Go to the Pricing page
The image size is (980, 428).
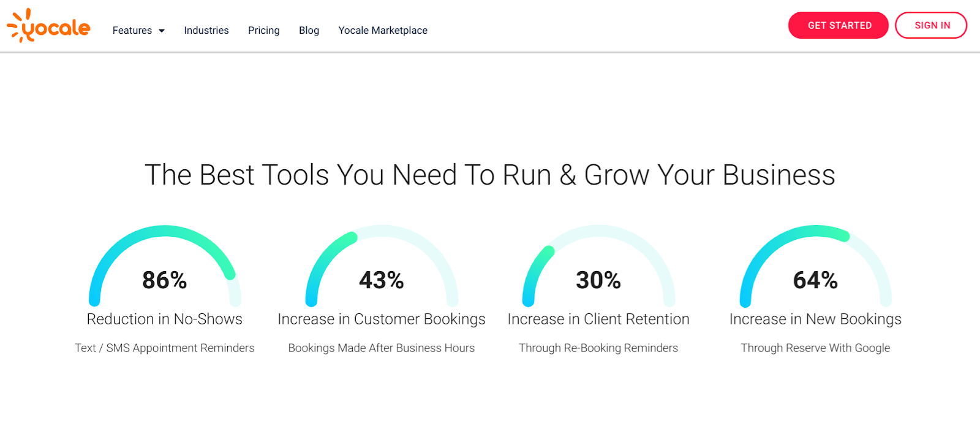pos(264,30)
